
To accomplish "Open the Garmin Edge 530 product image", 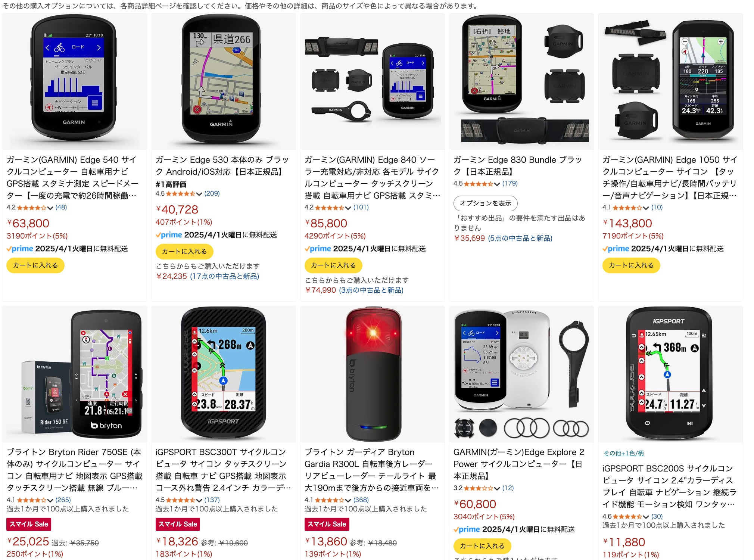I will point(223,82).
